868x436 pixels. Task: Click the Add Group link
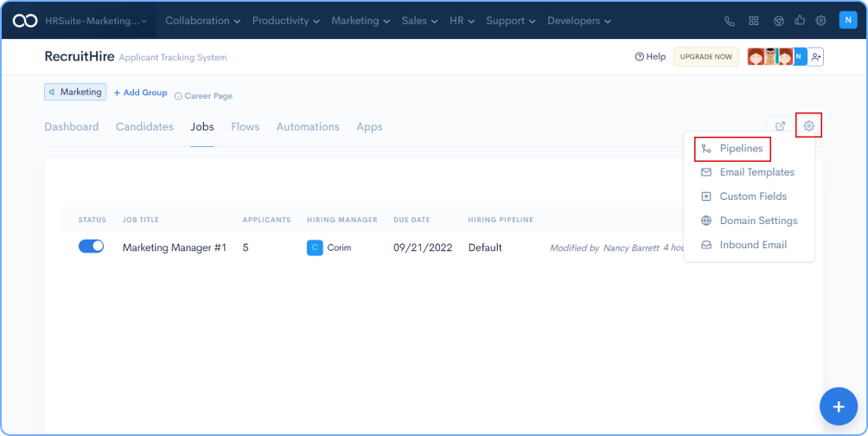(140, 93)
